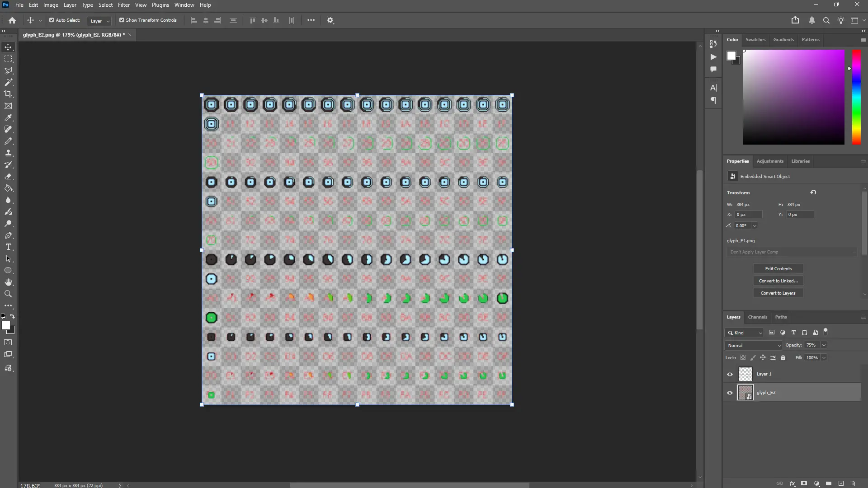Pick the Clone Stamp tool

point(9,153)
